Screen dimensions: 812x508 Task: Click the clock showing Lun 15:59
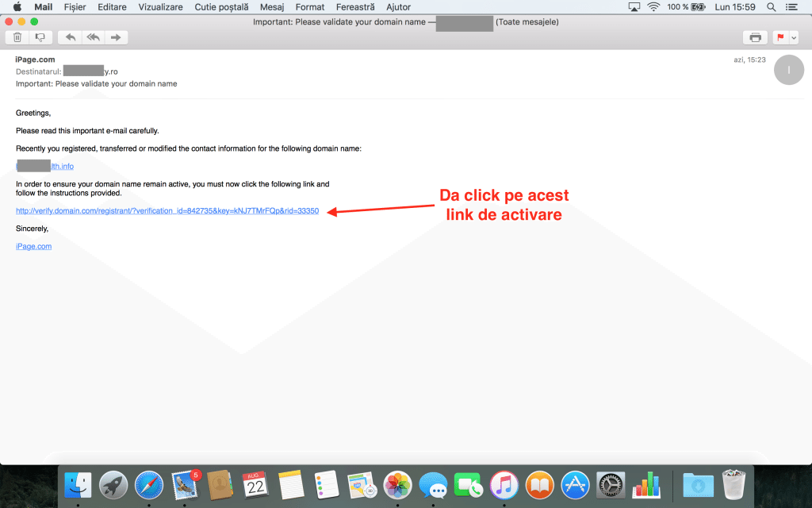[x=735, y=6]
